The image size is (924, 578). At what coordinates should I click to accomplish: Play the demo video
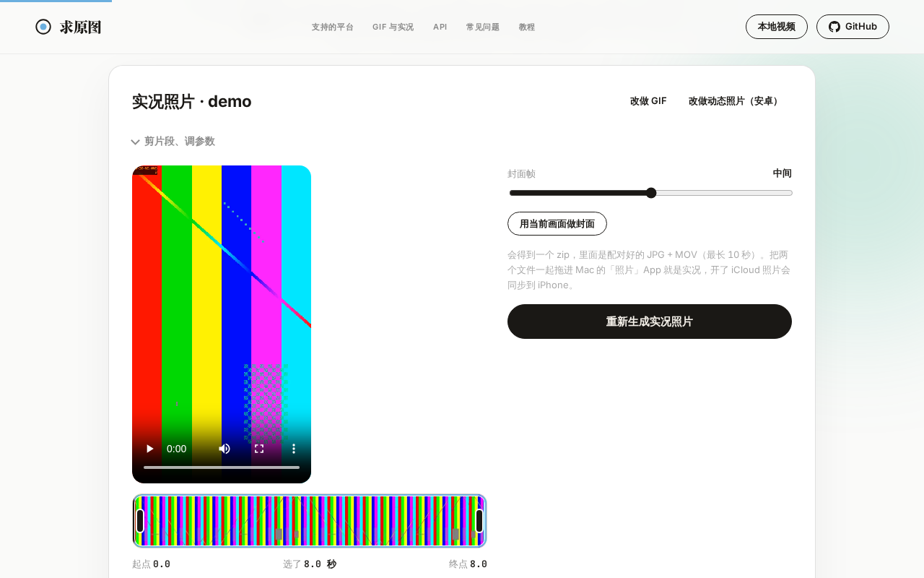click(149, 449)
